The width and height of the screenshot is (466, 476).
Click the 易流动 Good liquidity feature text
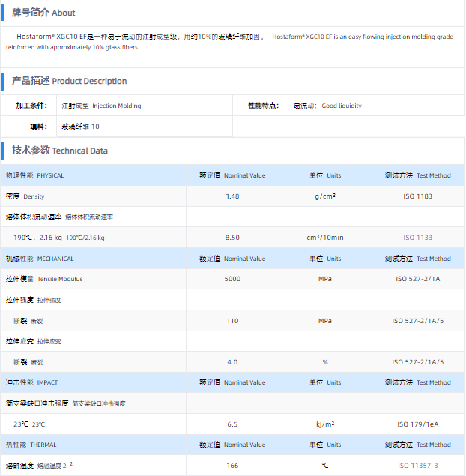click(x=327, y=106)
